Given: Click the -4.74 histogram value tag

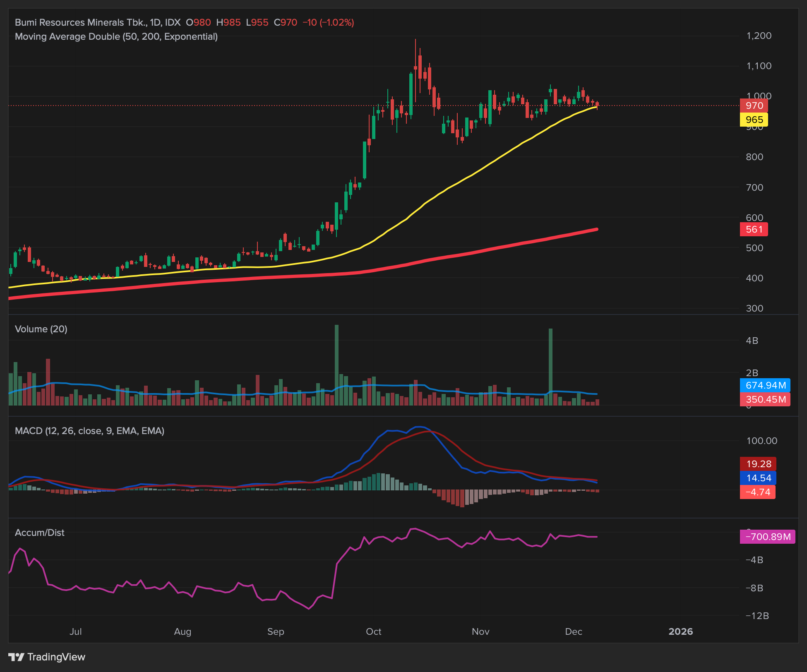Looking at the screenshot, I should point(757,492).
